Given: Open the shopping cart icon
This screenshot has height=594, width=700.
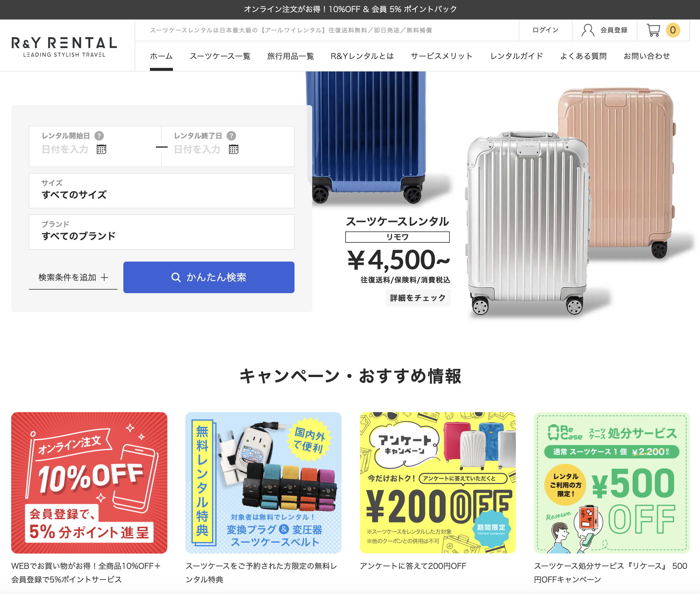Looking at the screenshot, I should coord(653,30).
